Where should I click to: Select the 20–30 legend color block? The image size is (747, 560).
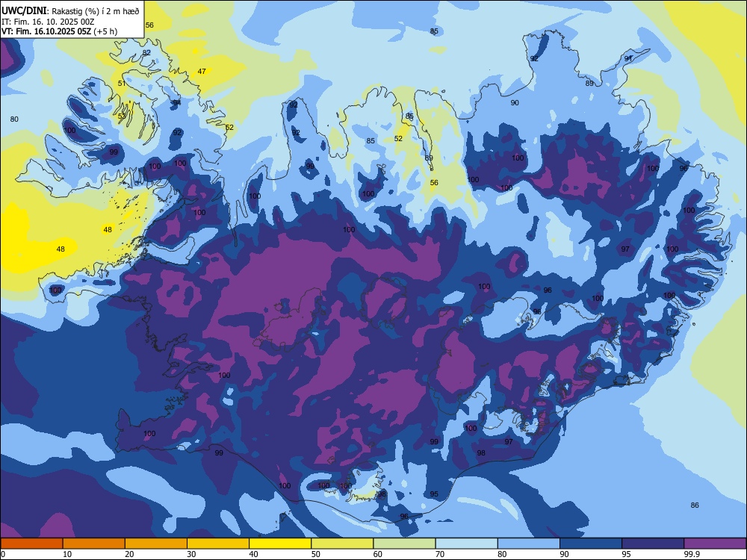click(x=156, y=544)
